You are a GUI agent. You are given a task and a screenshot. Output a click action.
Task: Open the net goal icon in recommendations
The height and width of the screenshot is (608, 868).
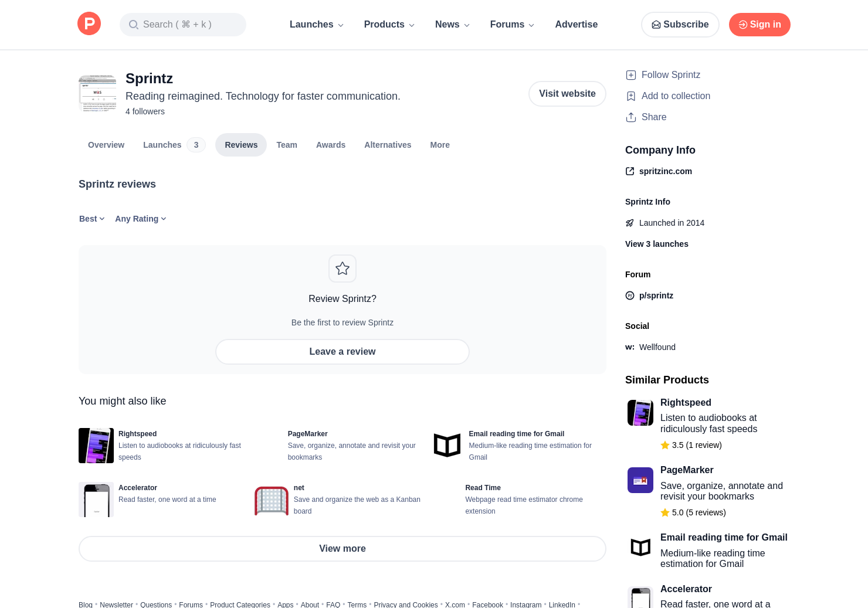coord(272,500)
